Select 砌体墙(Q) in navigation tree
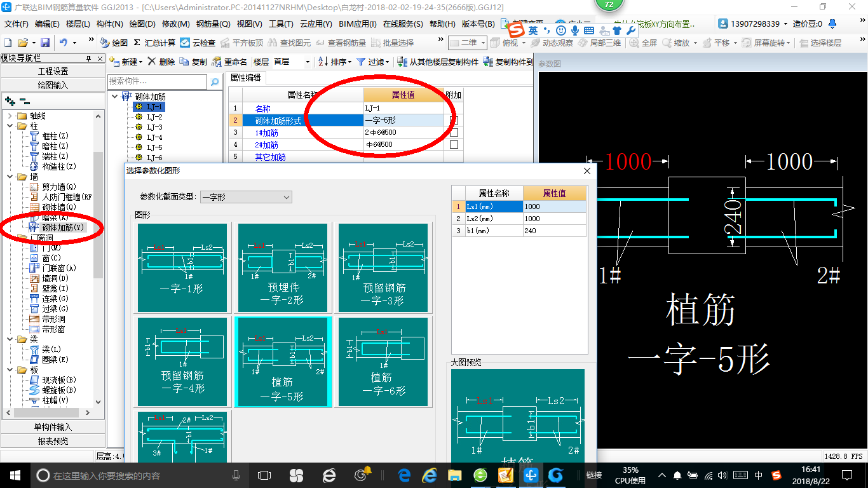 pyautogui.click(x=53, y=207)
